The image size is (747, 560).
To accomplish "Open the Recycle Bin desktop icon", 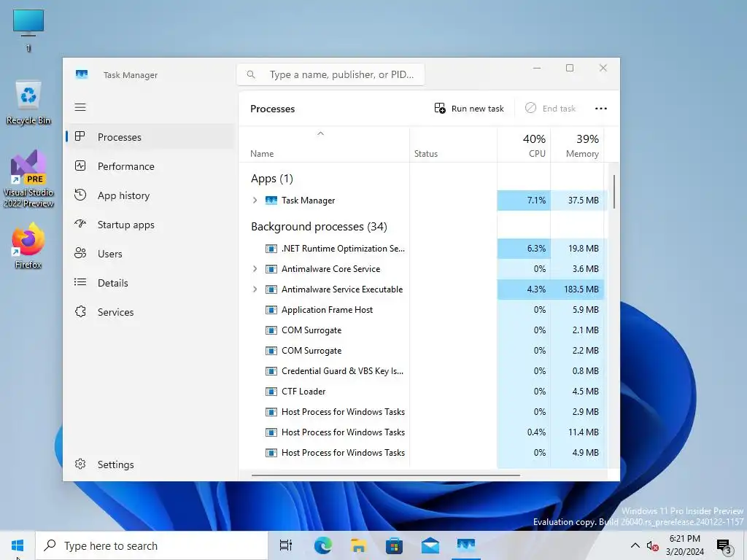I will [28, 103].
